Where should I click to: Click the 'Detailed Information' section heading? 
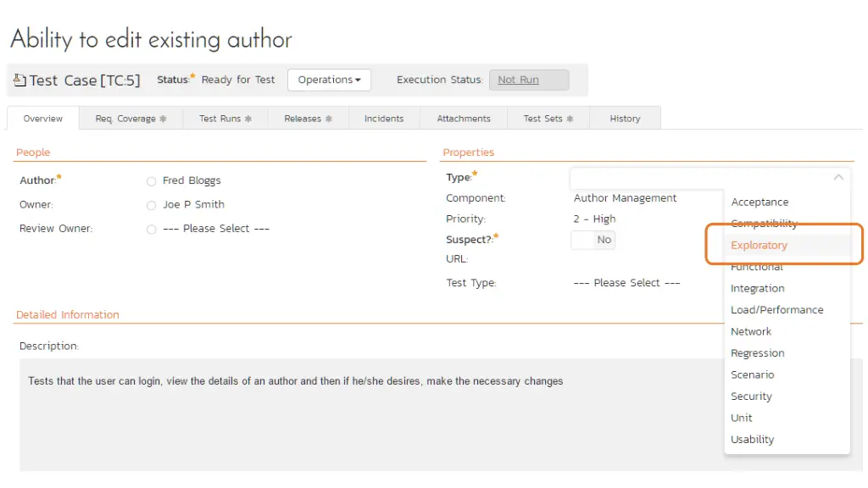click(x=68, y=314)
